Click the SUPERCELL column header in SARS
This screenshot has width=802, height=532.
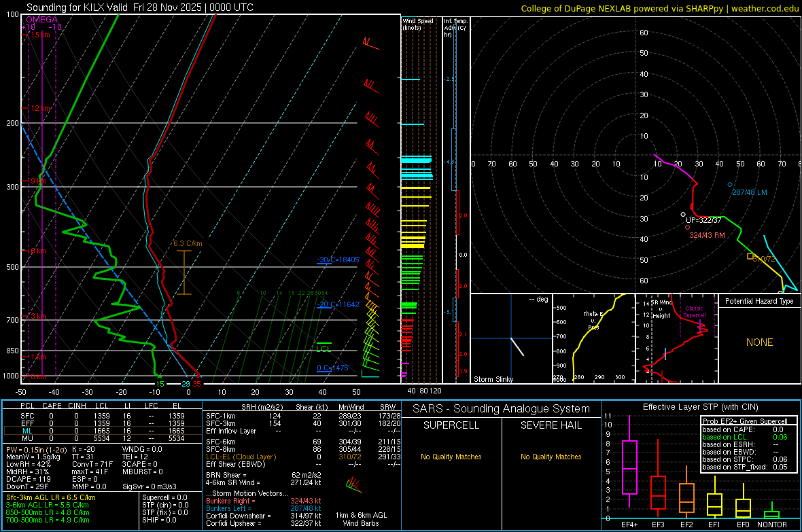(451, 425)
